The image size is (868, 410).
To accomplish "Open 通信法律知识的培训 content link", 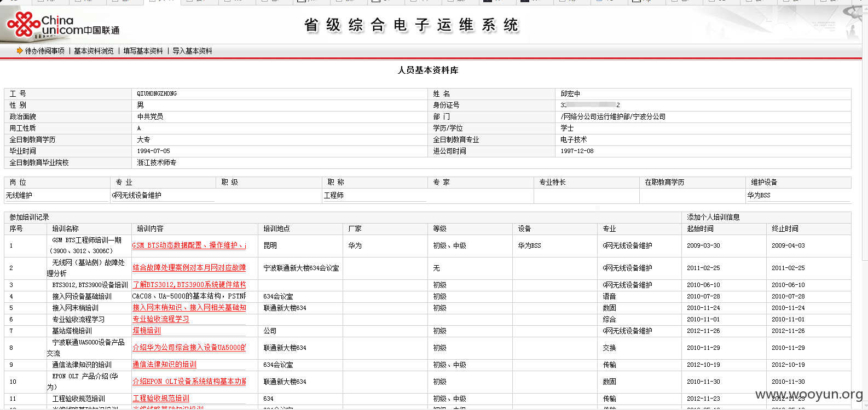I will [x=164, y=365].
